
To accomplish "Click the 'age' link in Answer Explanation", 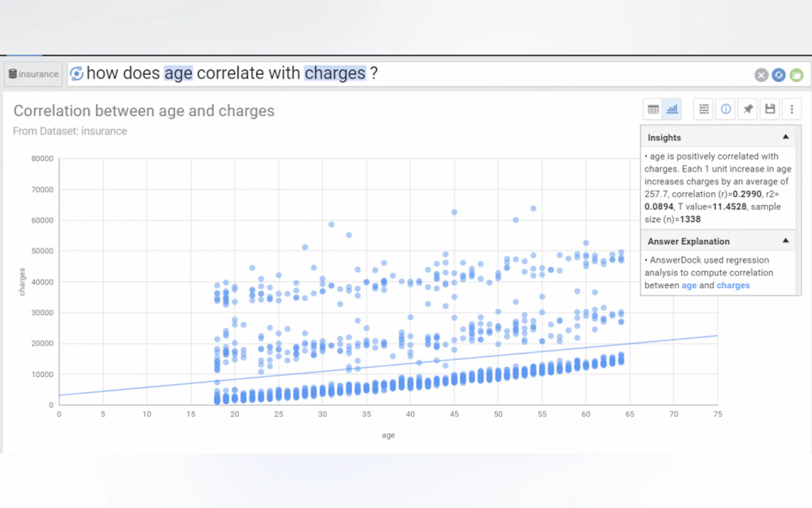I will pyautogui.click(x=689, y=285).
